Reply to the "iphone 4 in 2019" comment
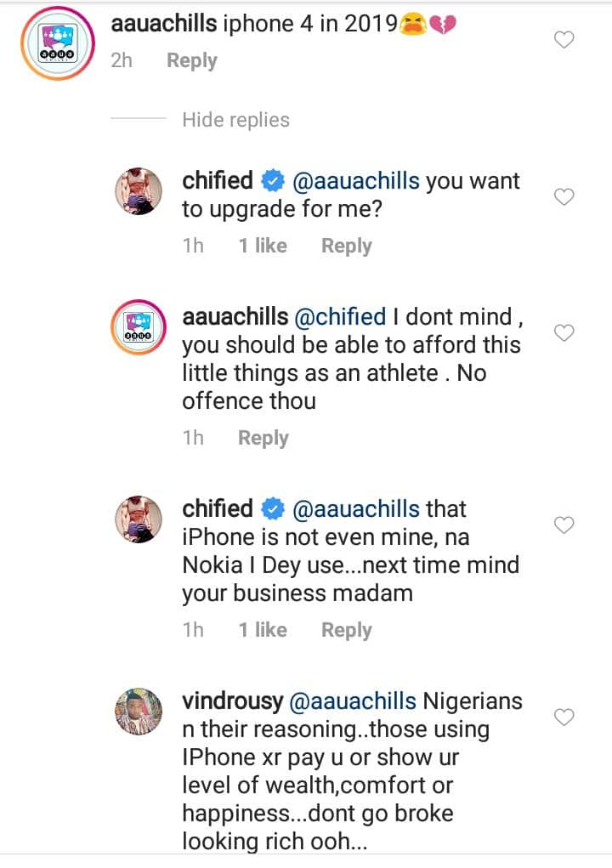The image size is (612, 868). (x=191, y=61)
